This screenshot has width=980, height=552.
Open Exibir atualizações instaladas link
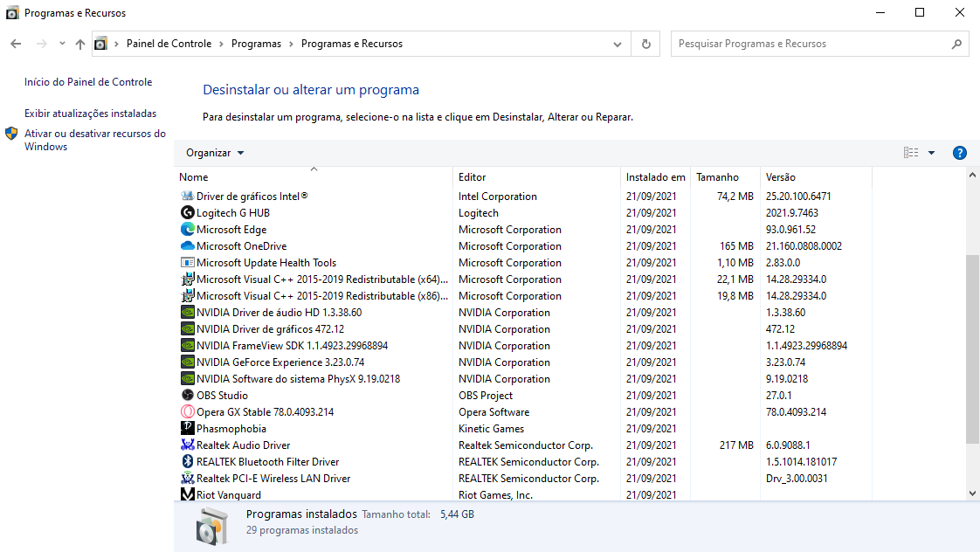point(90,114)
